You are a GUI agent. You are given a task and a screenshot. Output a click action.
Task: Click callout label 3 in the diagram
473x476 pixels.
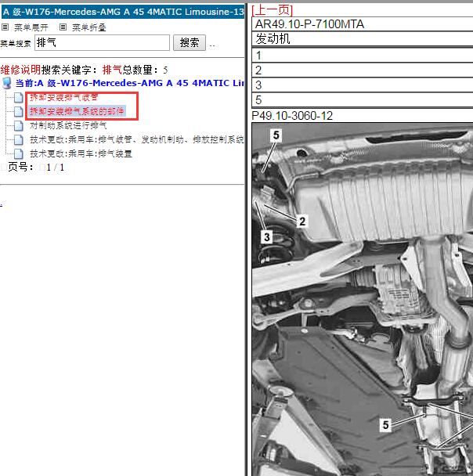[267, 237]
